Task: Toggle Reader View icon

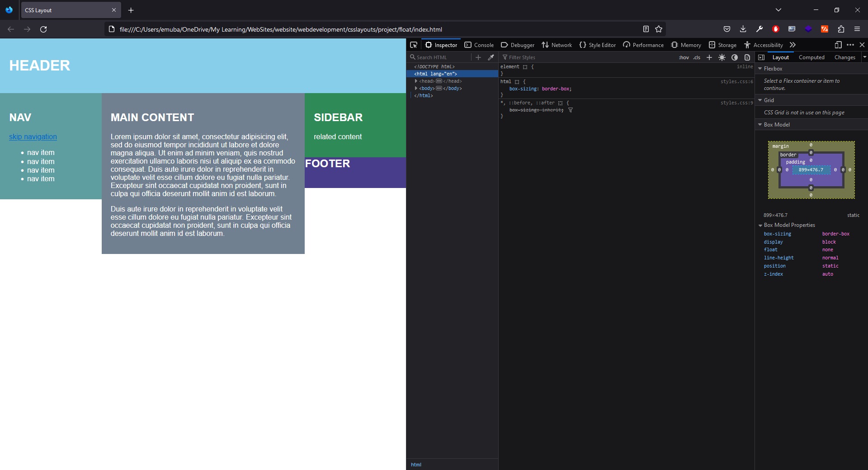Action: [646, 29]
